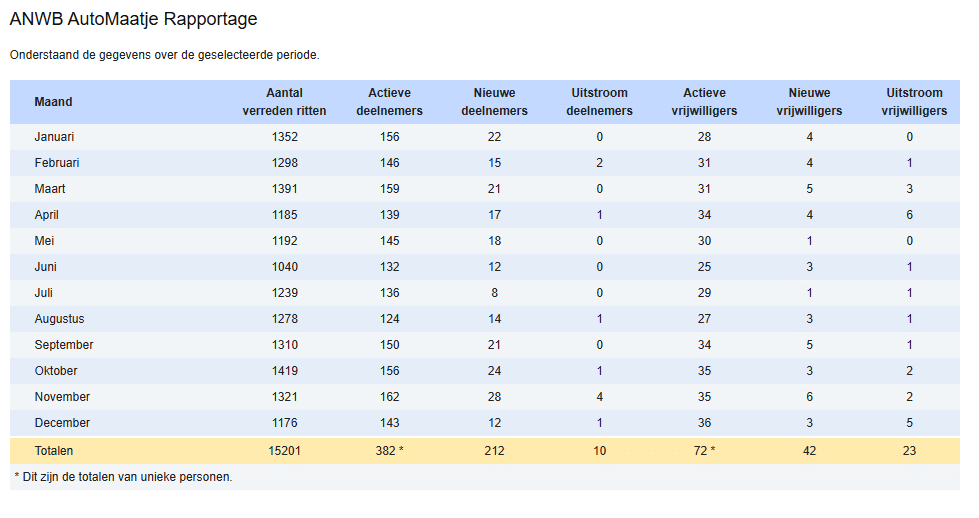This screenshot has width=979, height=518.
Task: Click active participants 162 in November
Action: [390, 397]
